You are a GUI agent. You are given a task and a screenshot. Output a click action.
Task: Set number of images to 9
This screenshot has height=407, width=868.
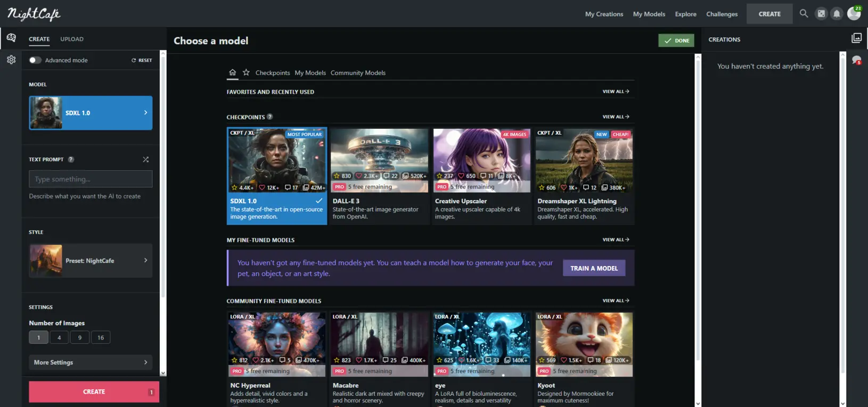[80, 337]
